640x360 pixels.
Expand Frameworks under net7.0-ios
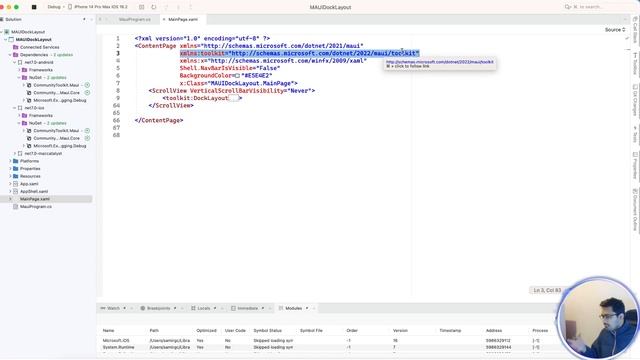19,116
